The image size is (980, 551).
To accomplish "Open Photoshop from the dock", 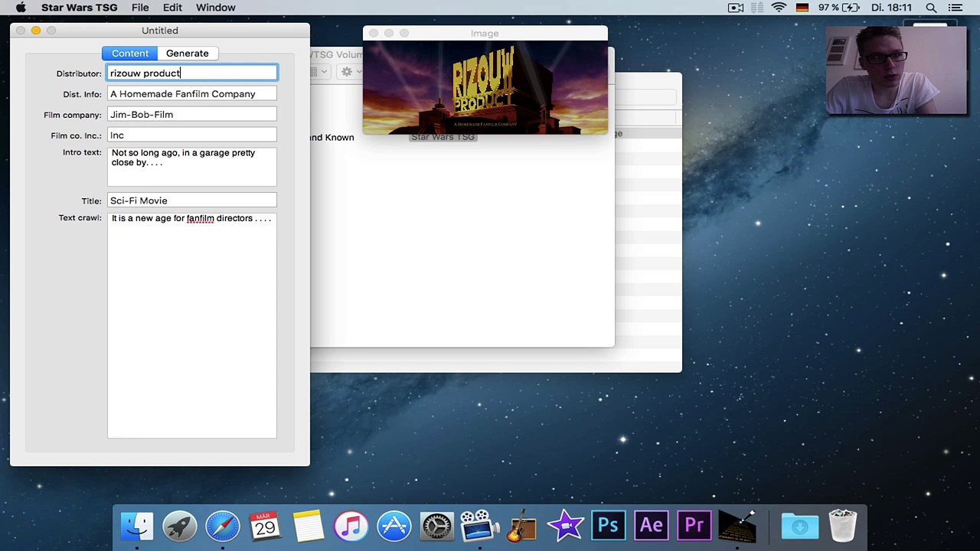I will [x=608, y=527].
